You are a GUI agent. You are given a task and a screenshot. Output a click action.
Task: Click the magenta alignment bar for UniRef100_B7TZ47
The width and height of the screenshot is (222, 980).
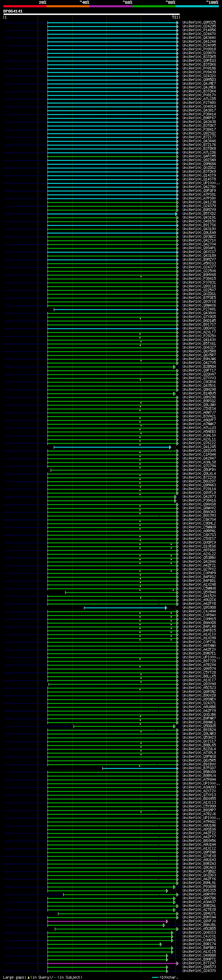113,964
